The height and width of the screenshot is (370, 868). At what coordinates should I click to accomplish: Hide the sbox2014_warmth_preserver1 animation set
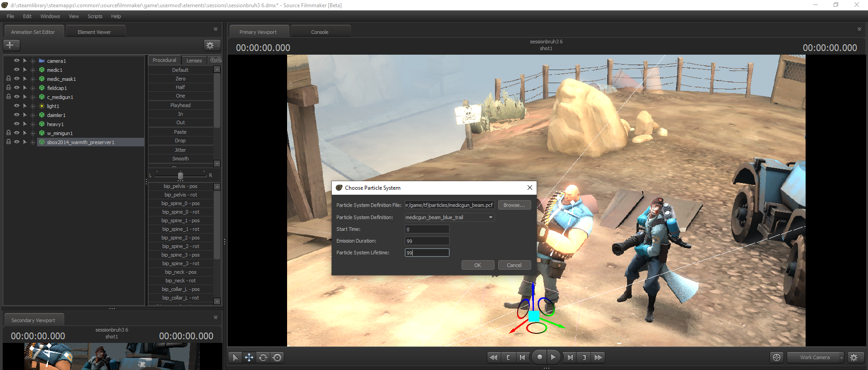[x=17, y=142]
